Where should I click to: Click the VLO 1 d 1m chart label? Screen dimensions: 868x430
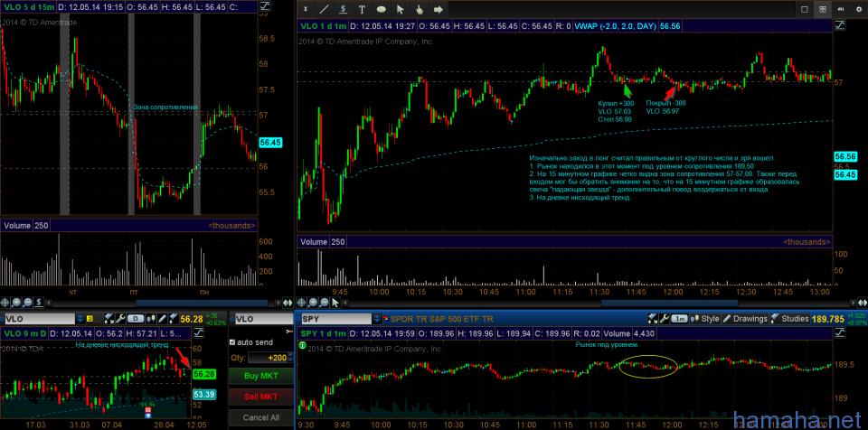click(324, 25)
